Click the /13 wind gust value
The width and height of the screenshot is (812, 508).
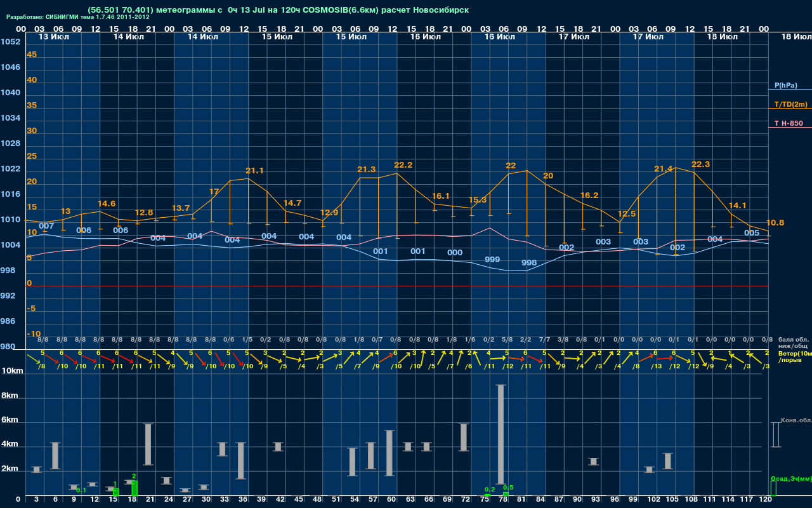[657, 366]
